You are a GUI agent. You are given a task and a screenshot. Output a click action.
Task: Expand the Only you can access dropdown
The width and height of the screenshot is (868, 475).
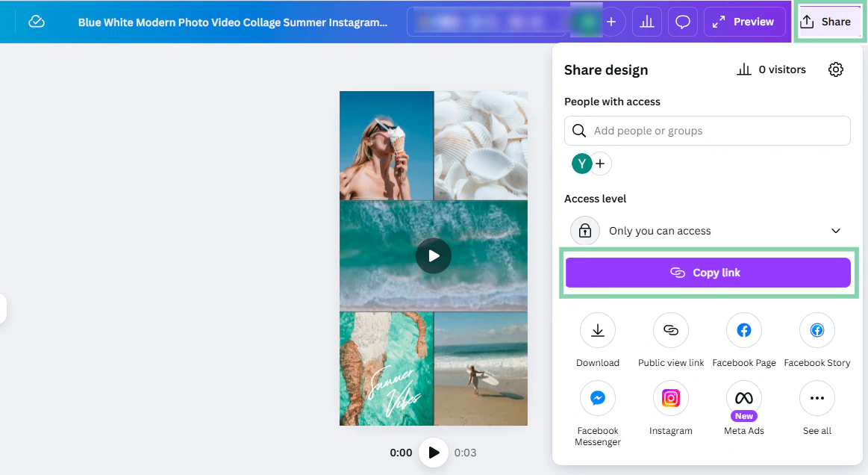click(x=707, y=231)
